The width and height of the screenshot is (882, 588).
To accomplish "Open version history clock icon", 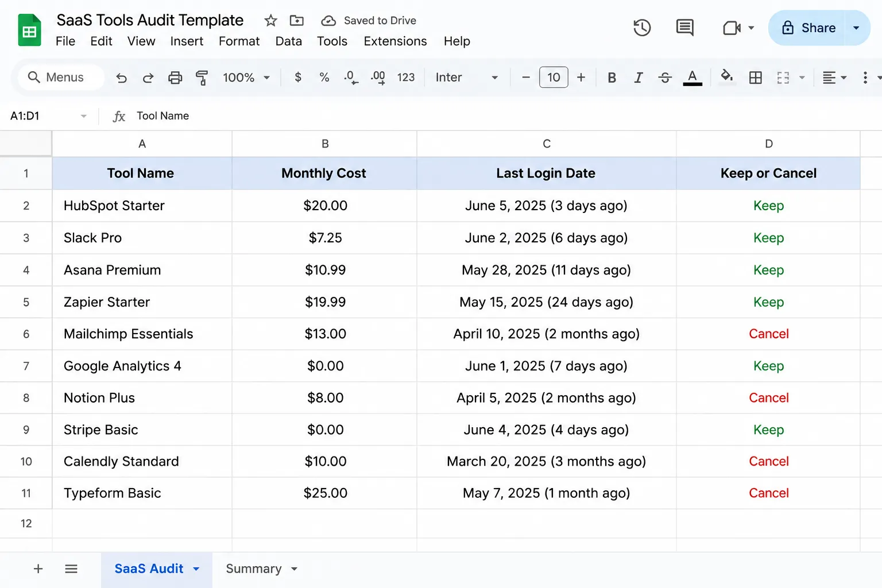I will 642,28.
